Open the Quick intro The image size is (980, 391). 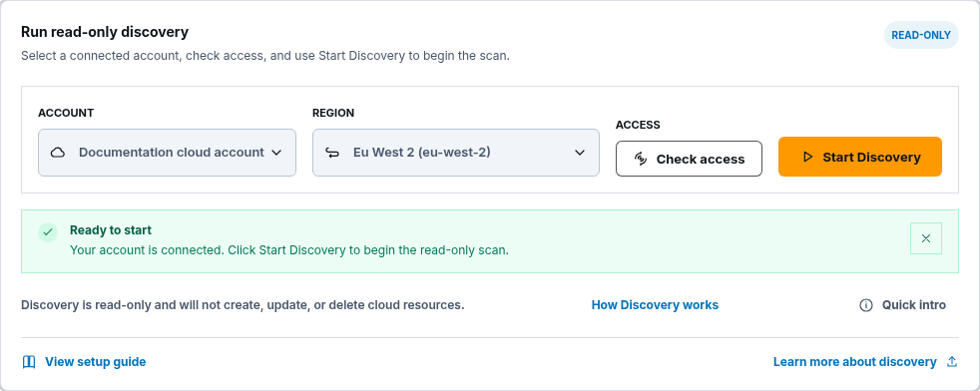coord(902,305)
